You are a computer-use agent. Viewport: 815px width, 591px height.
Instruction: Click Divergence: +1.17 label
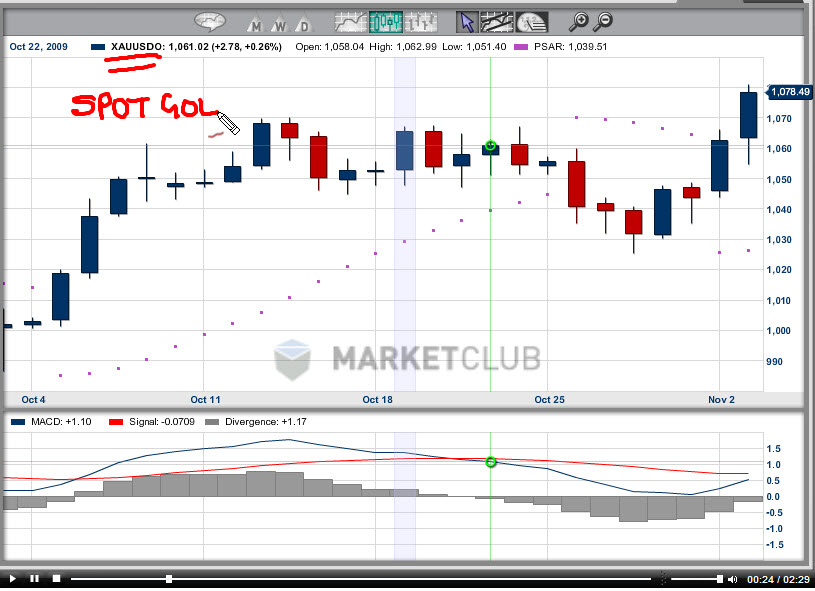coord(266,422)
